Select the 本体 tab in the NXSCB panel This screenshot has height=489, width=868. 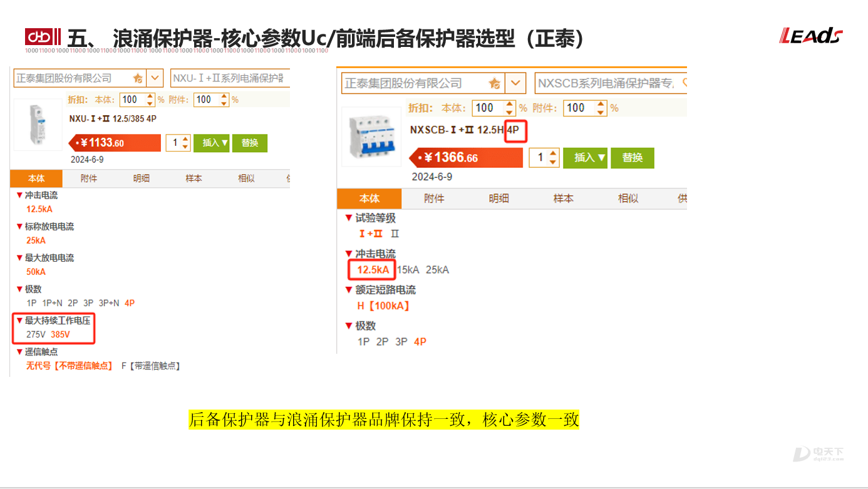pos(369,198)
